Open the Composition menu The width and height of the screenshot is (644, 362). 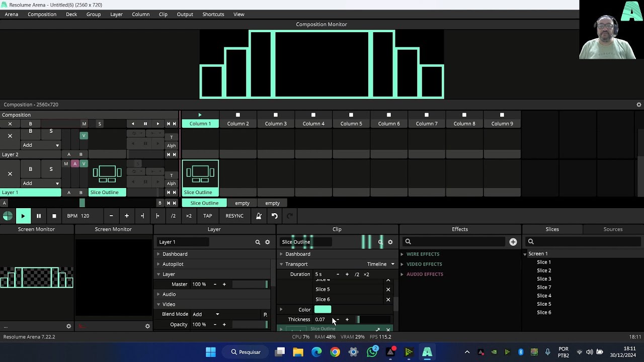click(42, 14)
